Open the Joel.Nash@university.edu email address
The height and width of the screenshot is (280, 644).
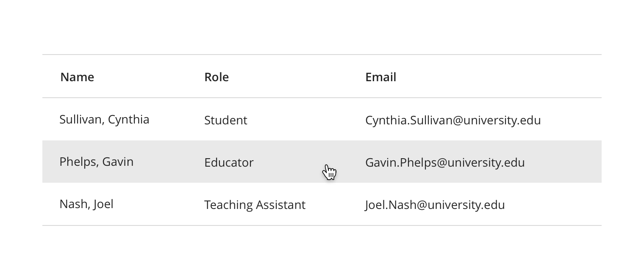pos(435,205)
